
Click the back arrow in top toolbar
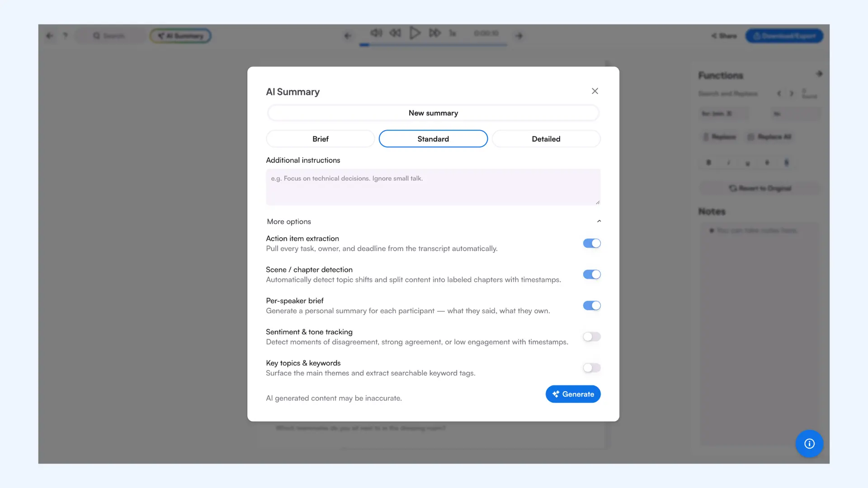[x=50, y=36]
